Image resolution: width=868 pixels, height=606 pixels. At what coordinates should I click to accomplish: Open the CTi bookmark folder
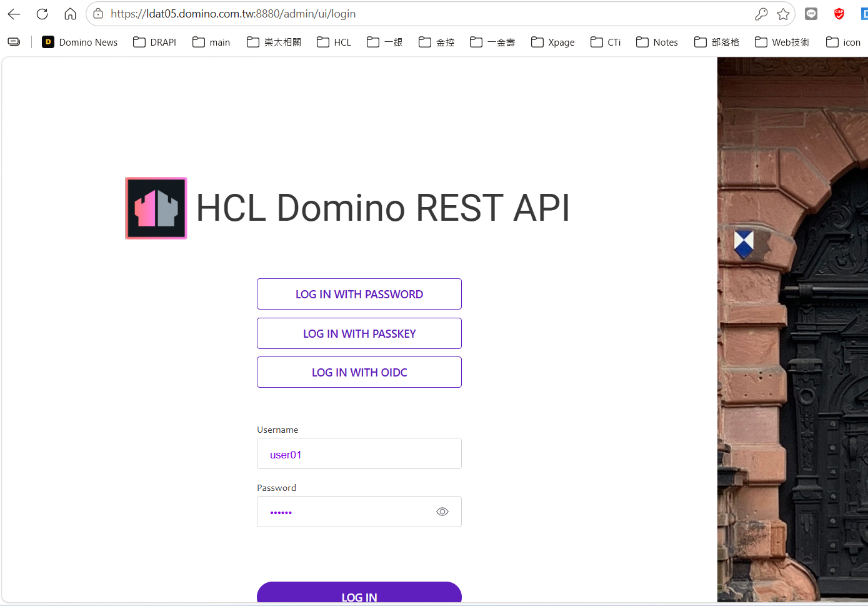pyautogui.click(x=606, y=42)
